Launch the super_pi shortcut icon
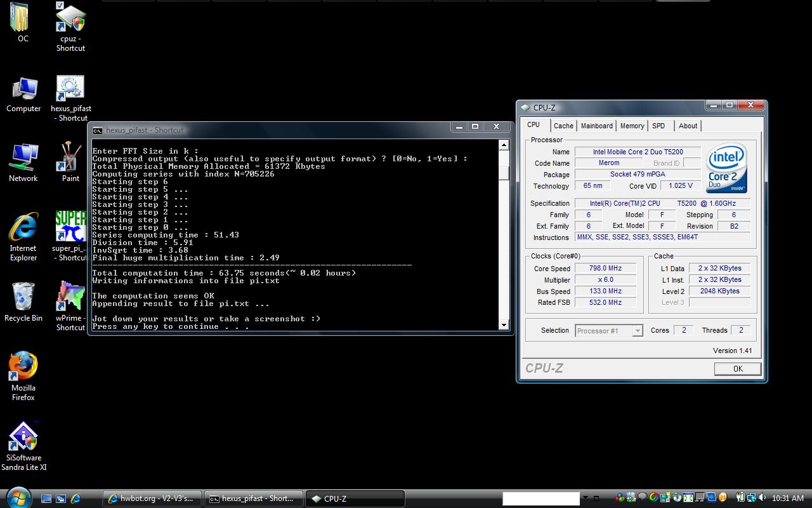Image resolution: width=812 pixels, height=508 pixels. [x=70, y=236]
